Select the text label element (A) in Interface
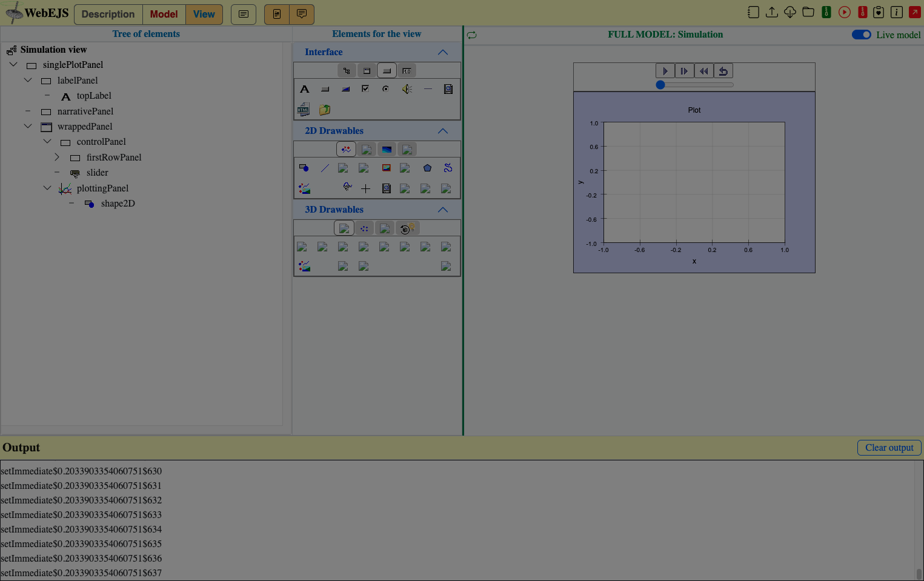924x581 pixels. click(x=305, y=89)
